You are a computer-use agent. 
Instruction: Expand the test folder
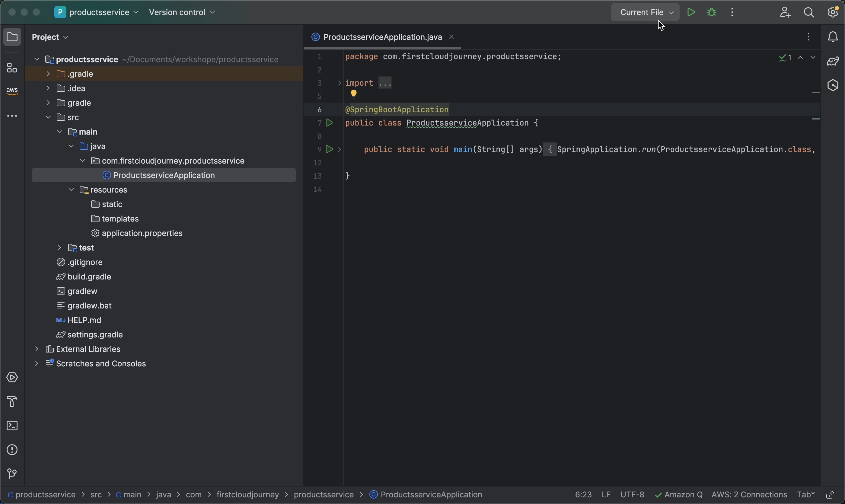tap(60, 247)
